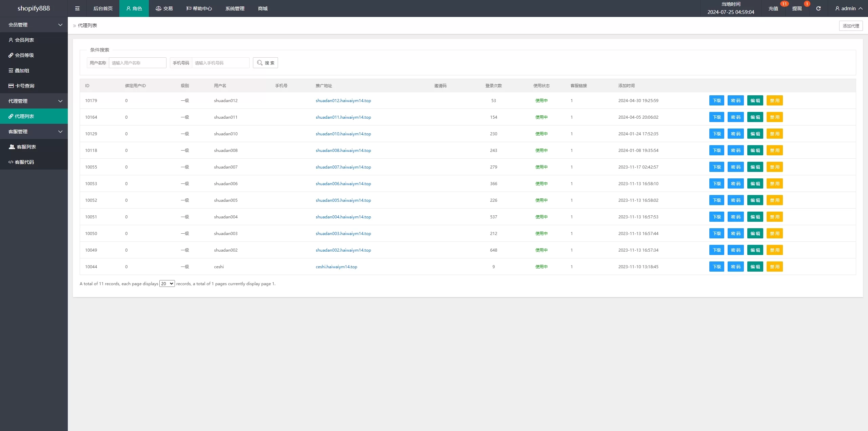Expand the admin user menu
The height and width of the screenshot is (431, 868).
[848, 8]
